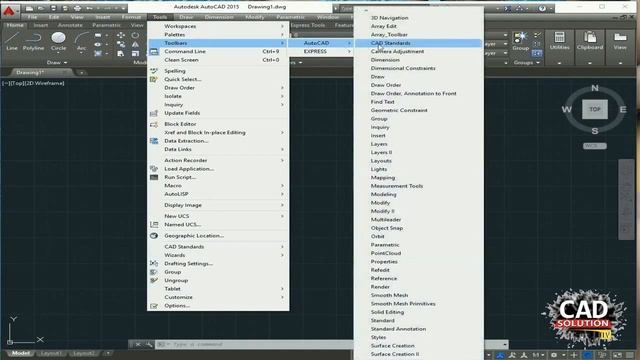The image size is (640, 360).
Task: Rotate ViewCube to East direction
Action: 623,109
